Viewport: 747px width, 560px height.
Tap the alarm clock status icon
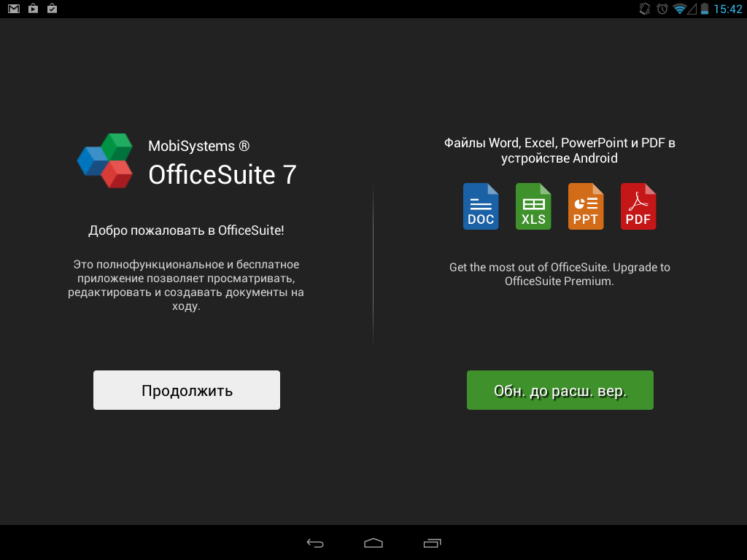[x=662, y=9]
